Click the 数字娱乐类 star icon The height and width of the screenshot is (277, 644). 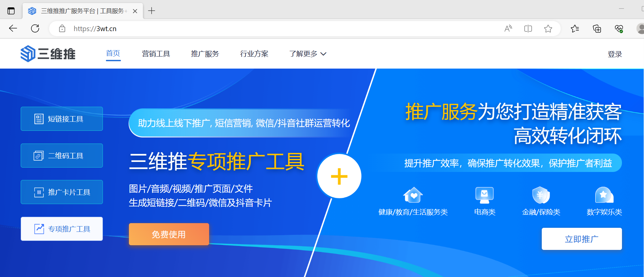pos(604,195)
